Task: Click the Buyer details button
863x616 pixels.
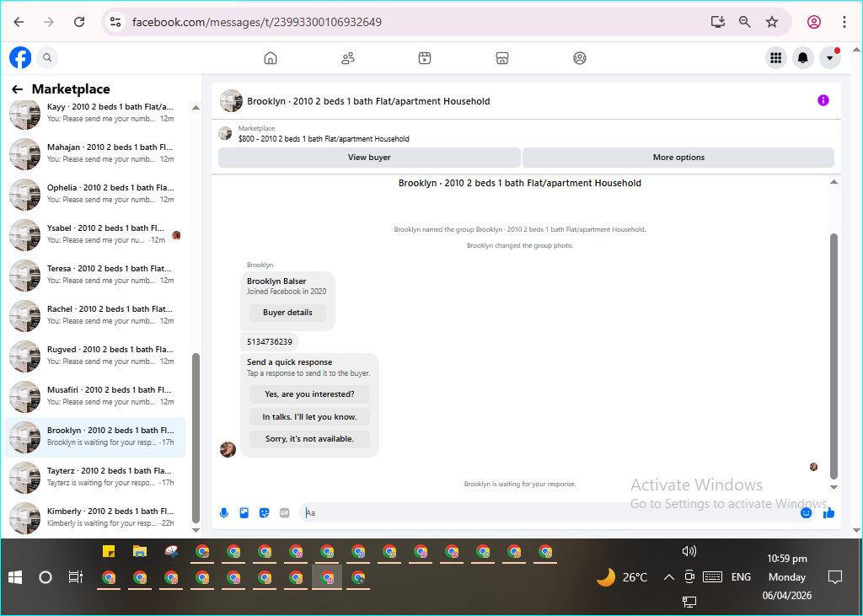Action: click(287, 313)
